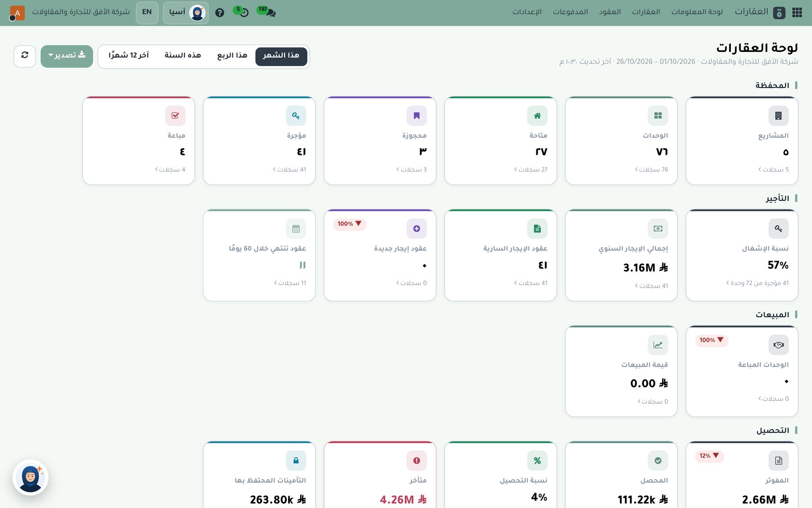Click the refresh dashboard icon button
The width and height of the screenshot is (812, 508).
coord(25,55)
